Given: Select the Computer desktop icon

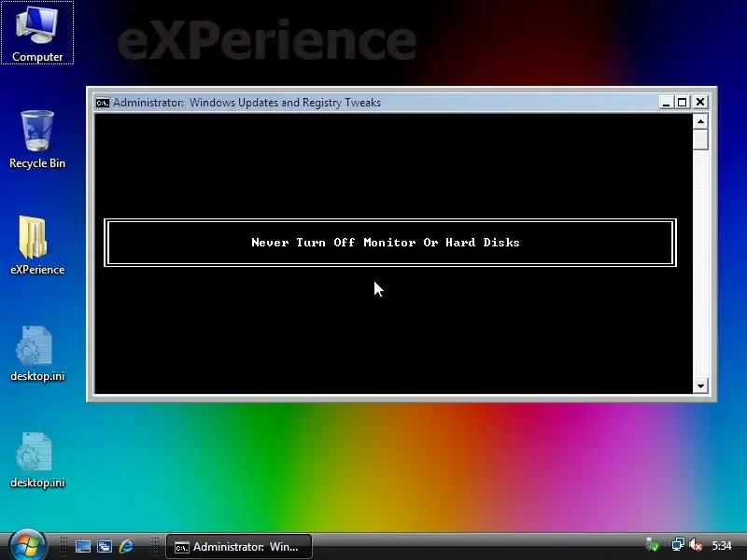Looking at the screenshot, I should [x=37, y=33].
